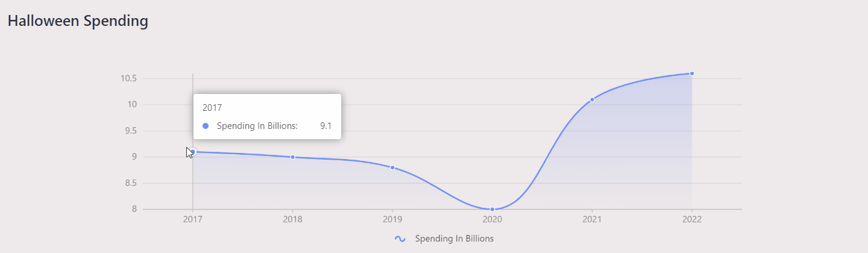Click the 2019 x-axis label
868x253 pixels.
click(x=392, y=219)
